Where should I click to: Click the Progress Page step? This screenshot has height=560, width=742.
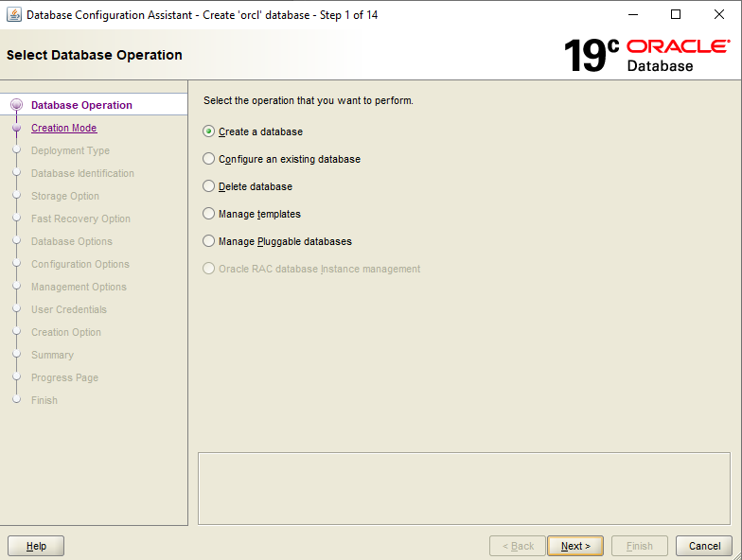tap(64, 377)
